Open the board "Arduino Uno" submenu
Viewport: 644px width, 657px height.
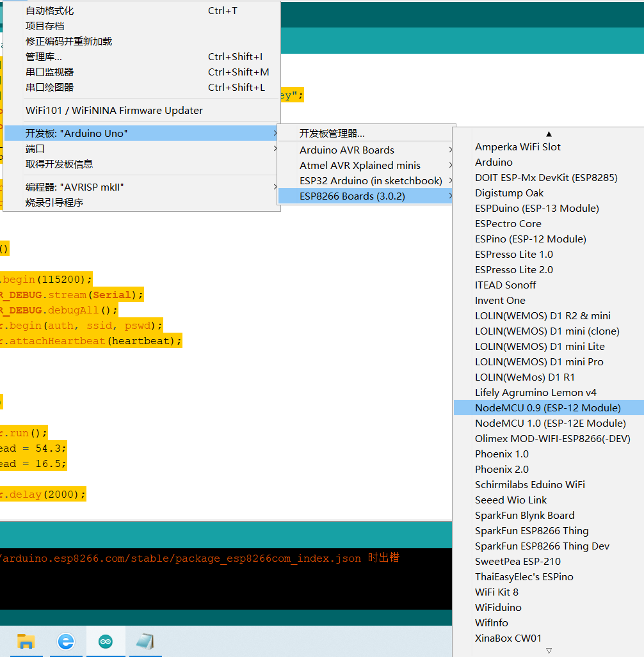click(x=141, y=133)
